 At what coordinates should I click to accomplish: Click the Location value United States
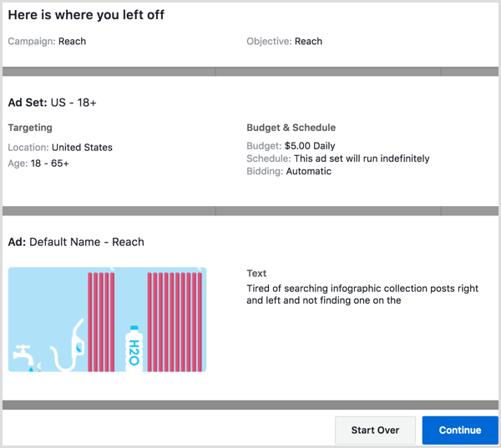[82, 147]
